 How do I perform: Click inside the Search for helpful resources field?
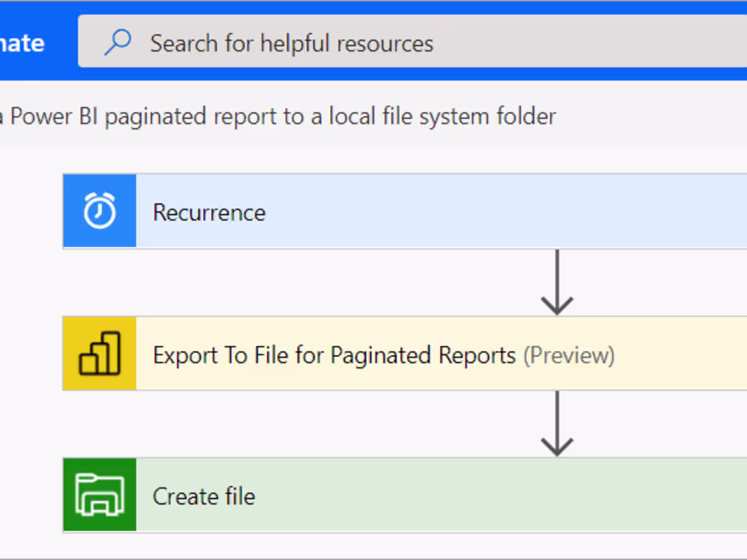click(x=292, y=42)
